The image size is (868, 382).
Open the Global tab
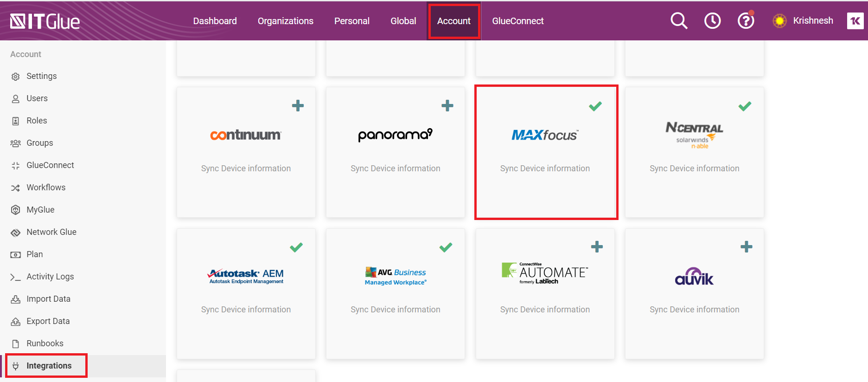point(403,21)
